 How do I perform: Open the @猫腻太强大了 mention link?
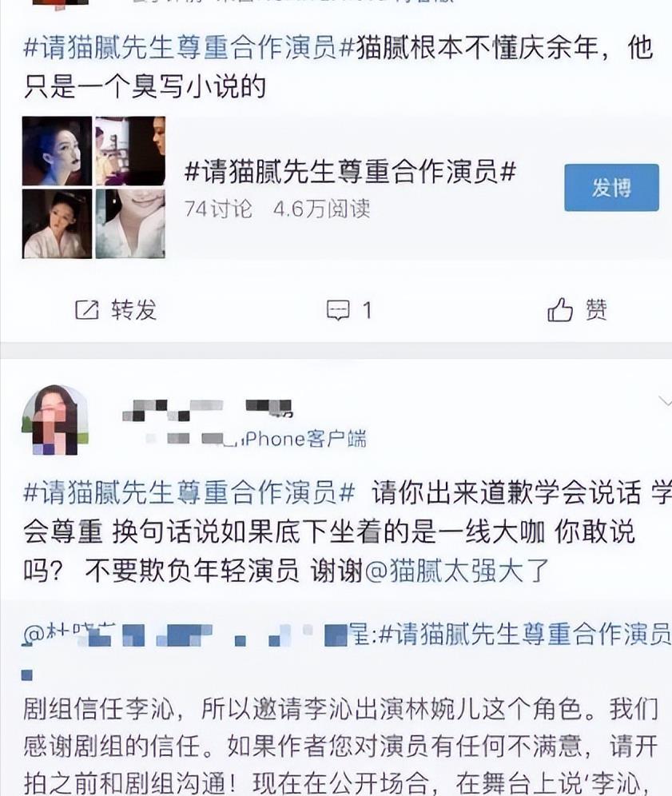tap(457, 571)
